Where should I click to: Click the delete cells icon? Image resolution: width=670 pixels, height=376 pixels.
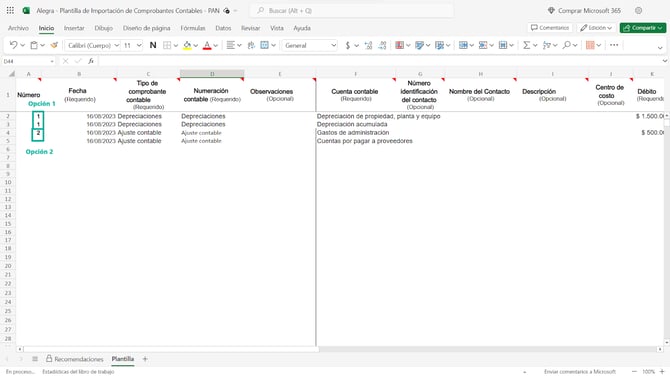pyautogui.click(x=483, y=45)
